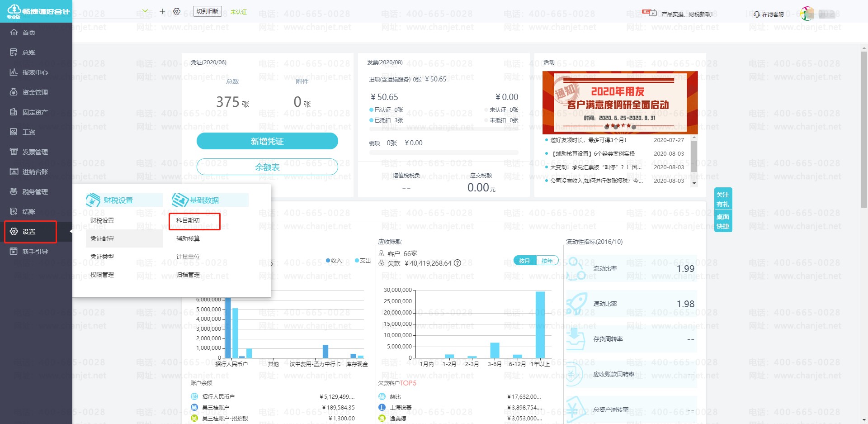Open the user avatar in header
Screen dimensions: 868x424
(x=807, y=14)
